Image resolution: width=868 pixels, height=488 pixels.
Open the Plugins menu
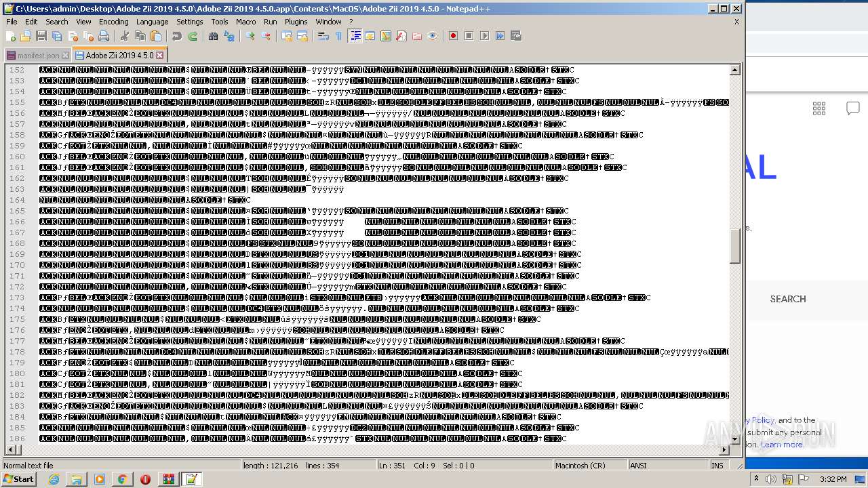coord(296,22)
